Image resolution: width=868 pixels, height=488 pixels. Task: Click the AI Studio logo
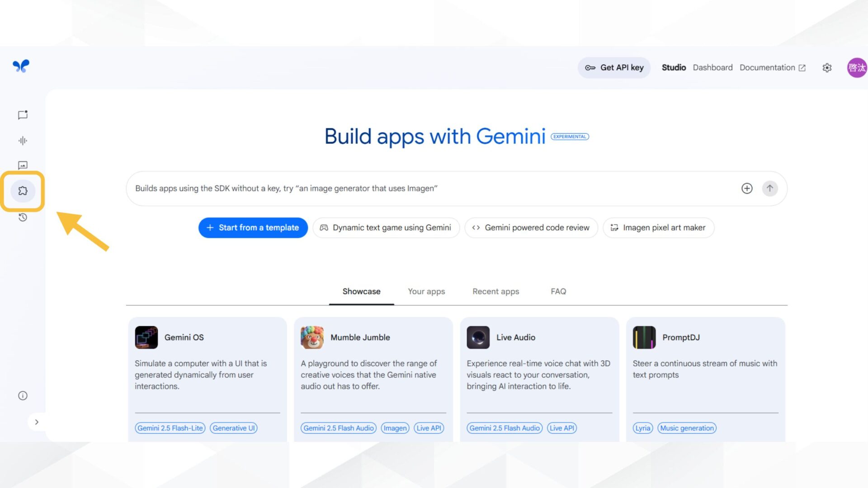click(21, 66)
